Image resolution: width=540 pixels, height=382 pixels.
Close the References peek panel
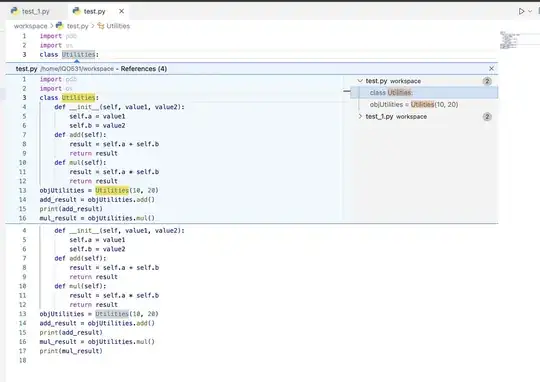(491, 69)
